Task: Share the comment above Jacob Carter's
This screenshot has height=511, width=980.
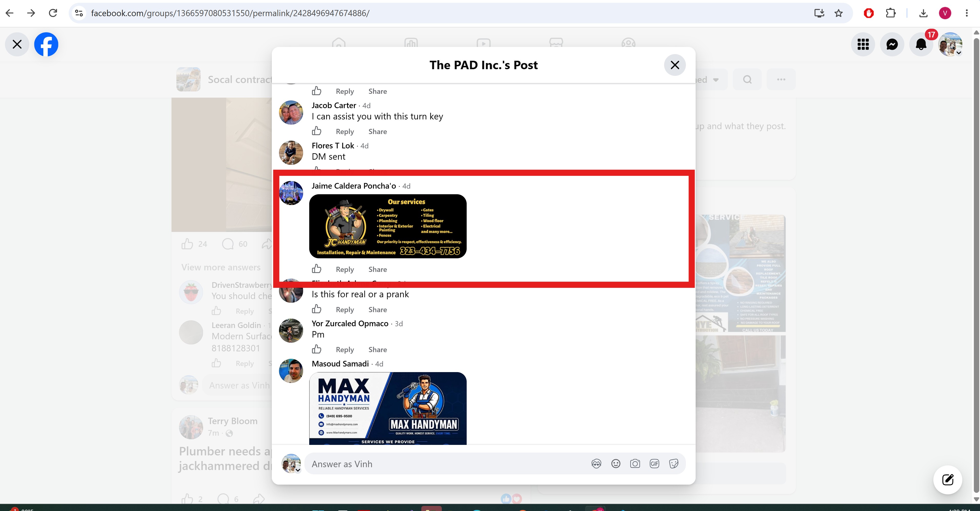Action: 377,91
